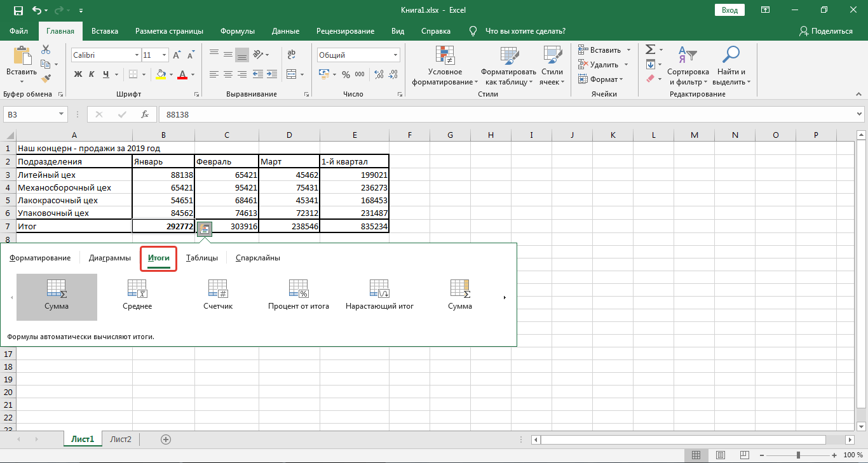Open the Файл tab

click(19, 31)
